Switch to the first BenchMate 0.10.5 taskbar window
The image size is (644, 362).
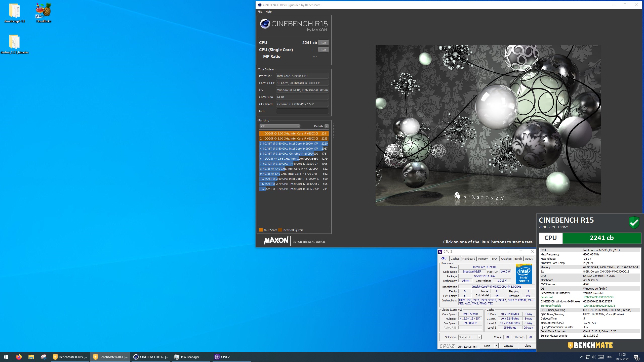[70, 357]
